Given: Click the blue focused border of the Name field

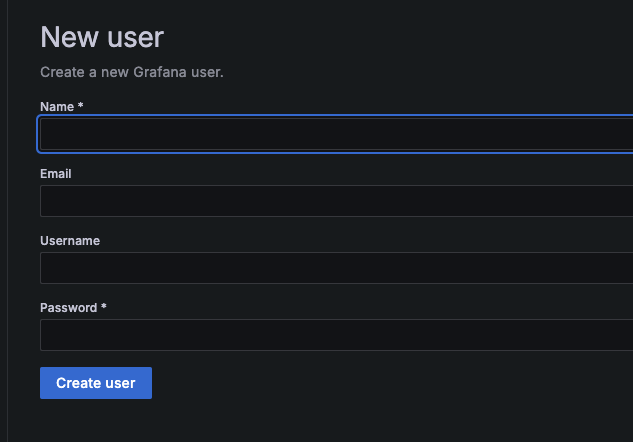Looking at the screenshot, I should [39, 135].
